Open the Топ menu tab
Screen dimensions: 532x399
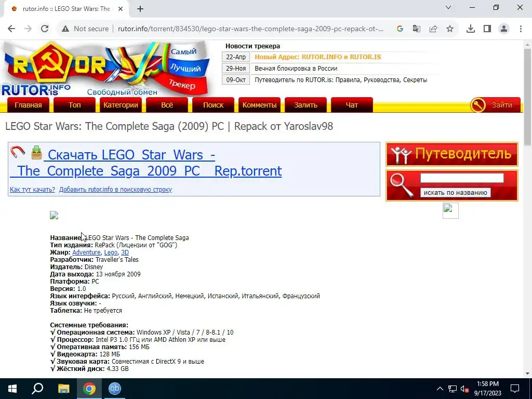click(74, 105)
